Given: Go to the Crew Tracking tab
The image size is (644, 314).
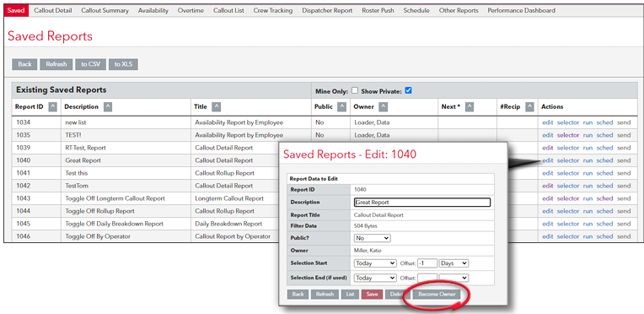Looking at the screenshot, I should tap(273, 11).
